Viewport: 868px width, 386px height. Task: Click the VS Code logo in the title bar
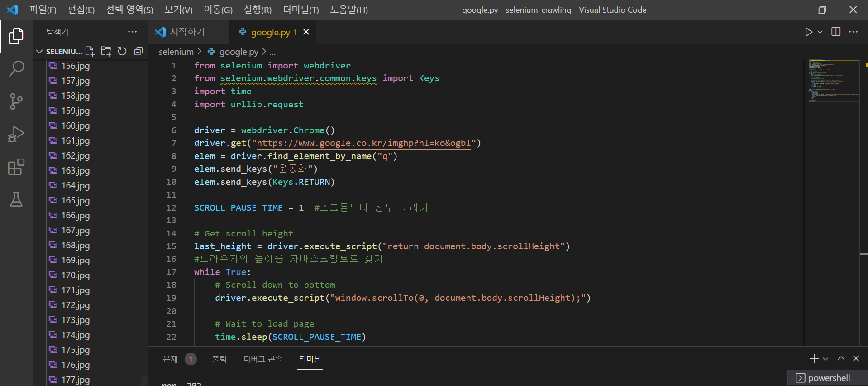coord(13,10)
